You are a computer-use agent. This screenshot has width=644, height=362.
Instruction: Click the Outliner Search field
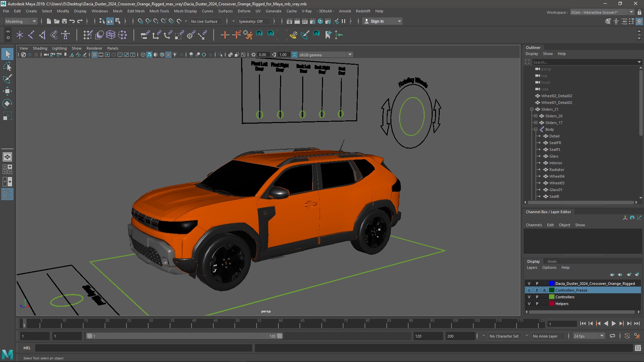click(584, 62)
